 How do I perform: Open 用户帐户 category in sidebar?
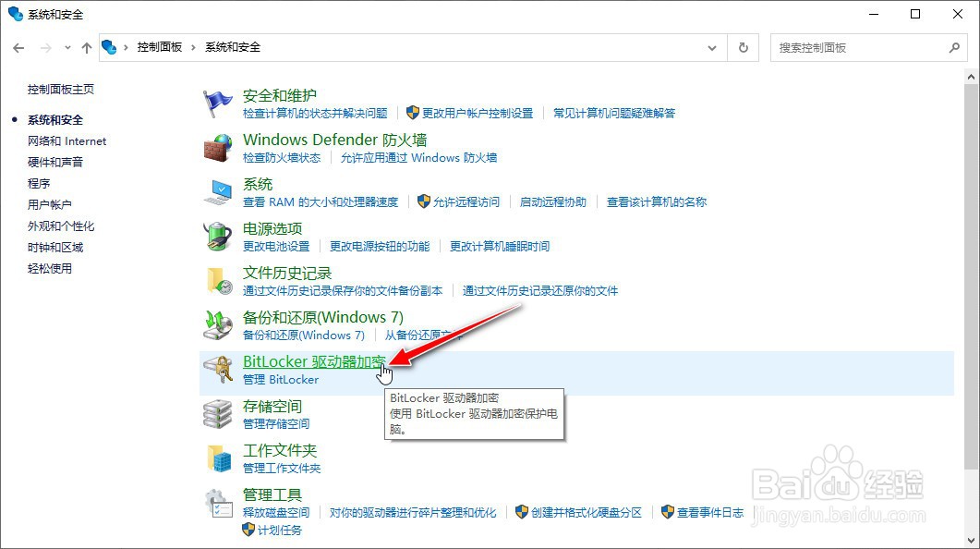pos(49,204)
